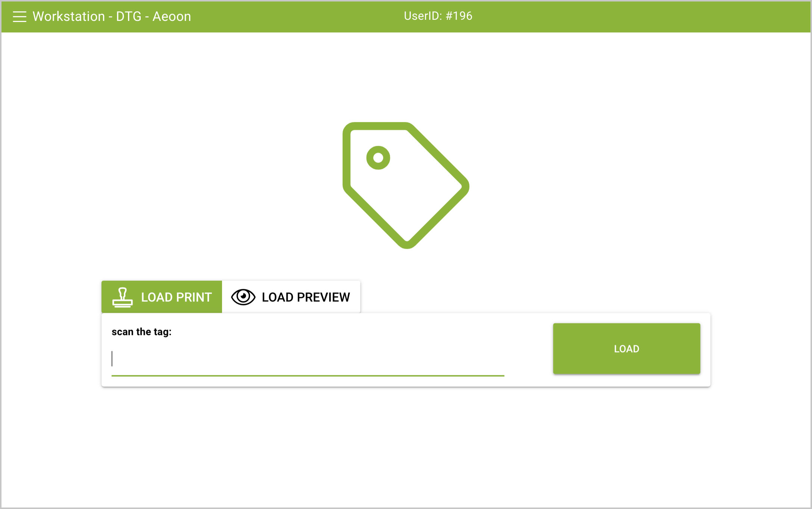Screen dimensions: 812x509
Task: Switch to the LOAD PREVIEW tab
Action: pos(291,297)
